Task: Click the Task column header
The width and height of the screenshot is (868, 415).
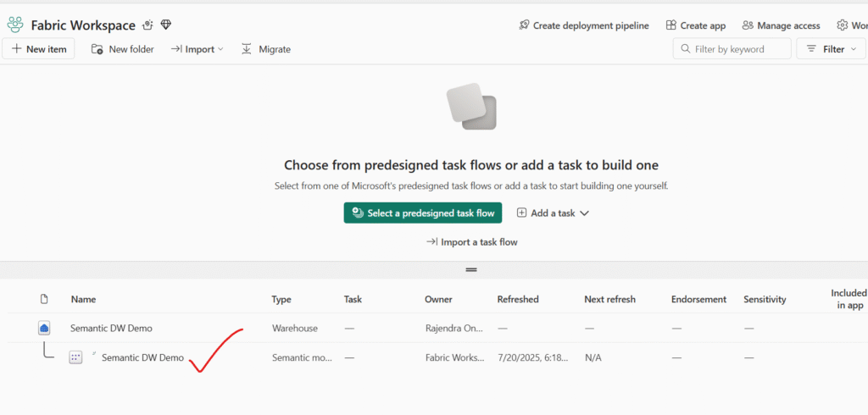Action: [353, 299]
